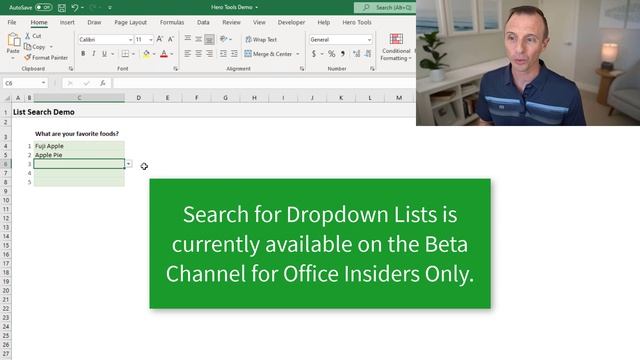This screenshot has height=360, width=640.
Task: Open Font dialog launcher
Action: tap(176, 69)
